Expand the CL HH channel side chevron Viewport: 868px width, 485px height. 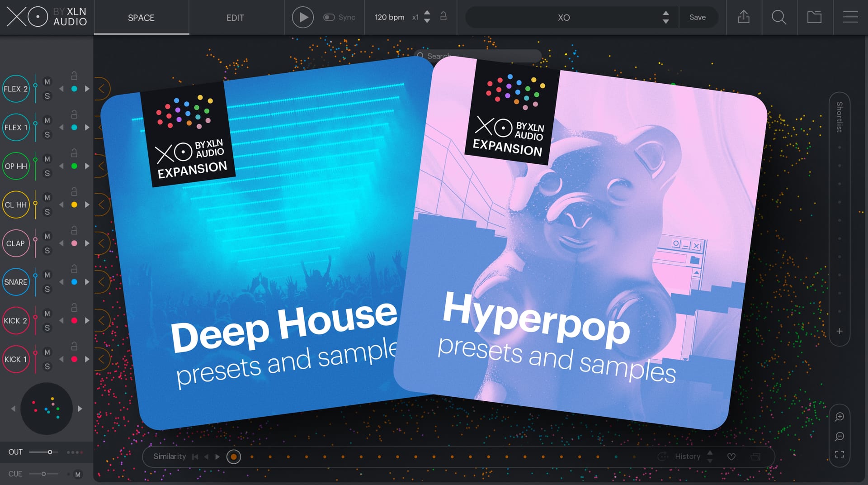(x=102, y=205)
